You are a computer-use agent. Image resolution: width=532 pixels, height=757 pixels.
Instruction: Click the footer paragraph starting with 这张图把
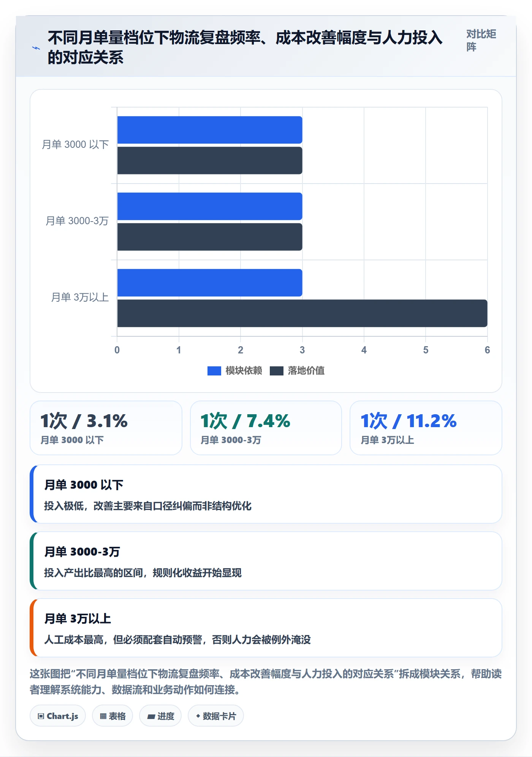tap(266, 682)
